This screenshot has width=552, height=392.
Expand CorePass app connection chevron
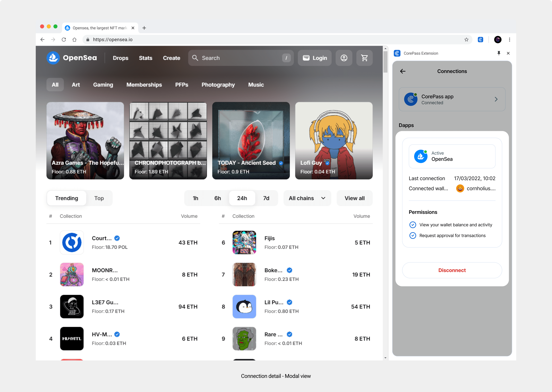[x=496, y=99]
